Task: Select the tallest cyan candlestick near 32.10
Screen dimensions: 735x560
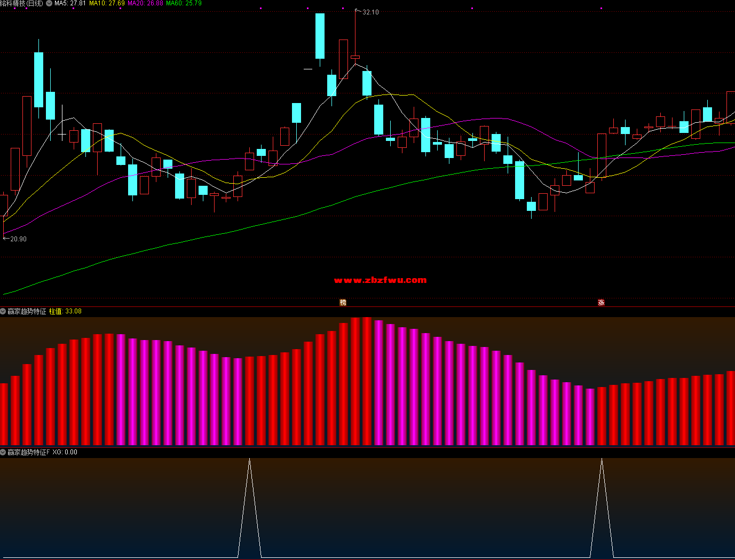Action: coord(320,36)
